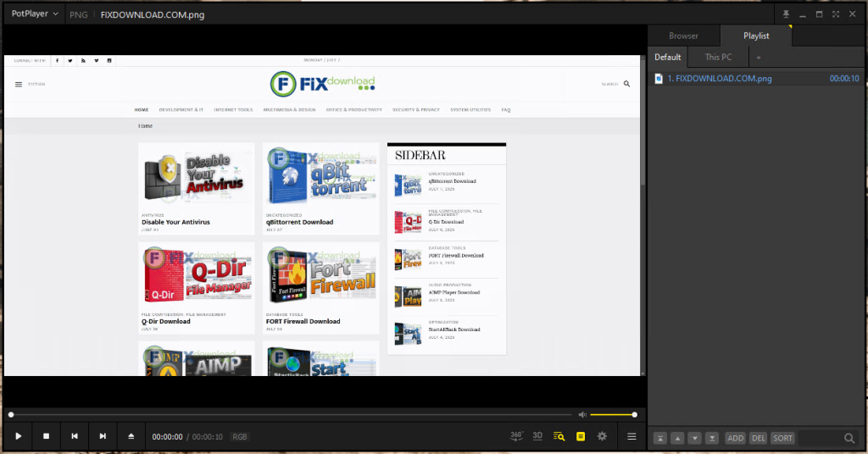The image size is (868, 454).
Task: Switch to the Browser tab
Action: coord(683,36)
